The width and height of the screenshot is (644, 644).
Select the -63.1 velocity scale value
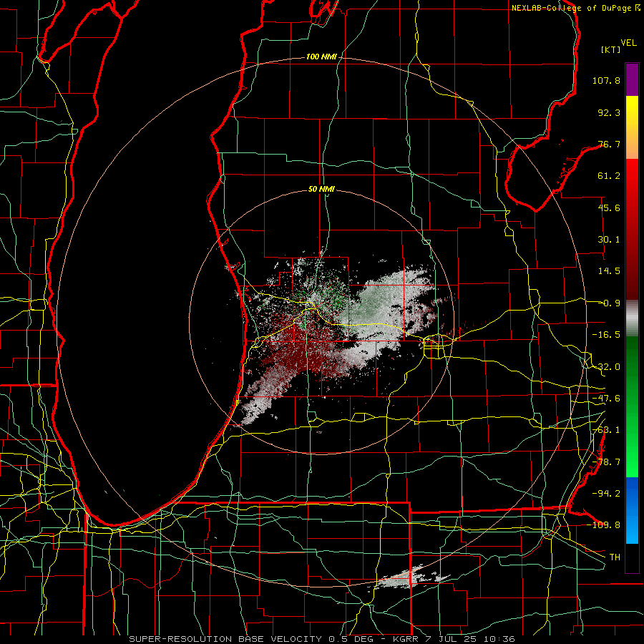coord(606,430)
